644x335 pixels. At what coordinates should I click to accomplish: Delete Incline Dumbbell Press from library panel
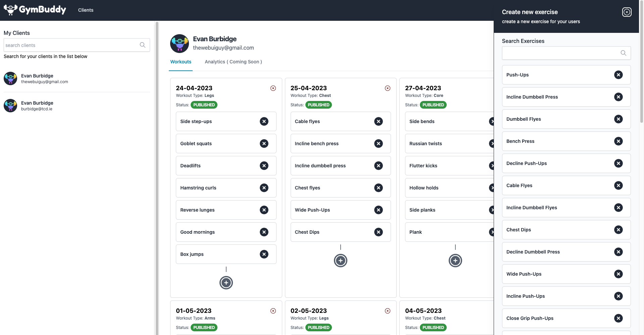coord(618,97)
